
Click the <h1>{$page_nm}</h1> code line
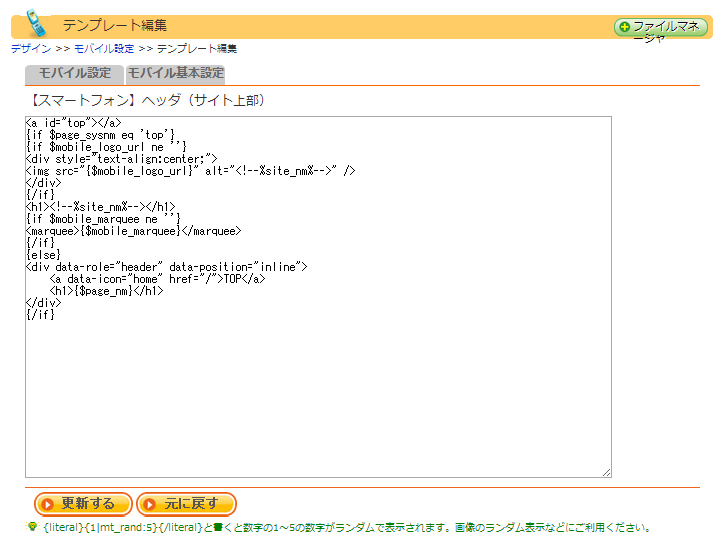(107, 291)
